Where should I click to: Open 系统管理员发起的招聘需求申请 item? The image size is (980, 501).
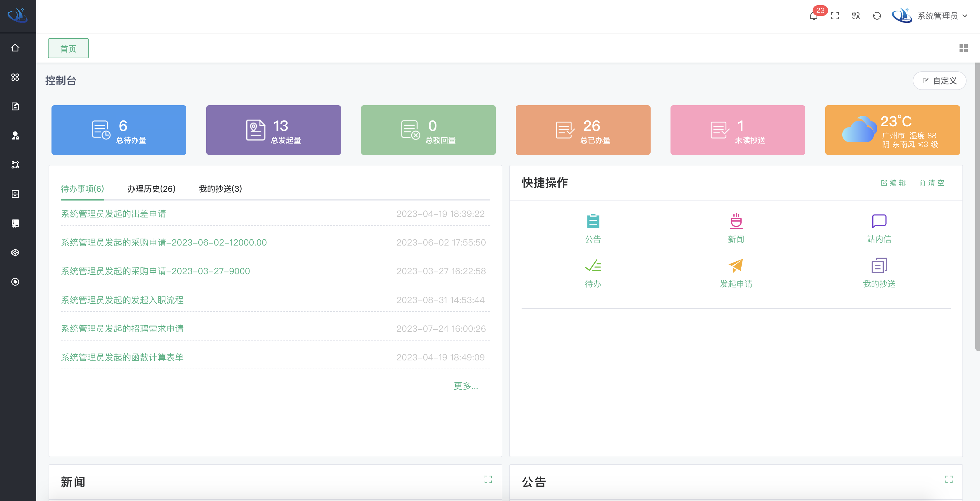tap(122, 329)
